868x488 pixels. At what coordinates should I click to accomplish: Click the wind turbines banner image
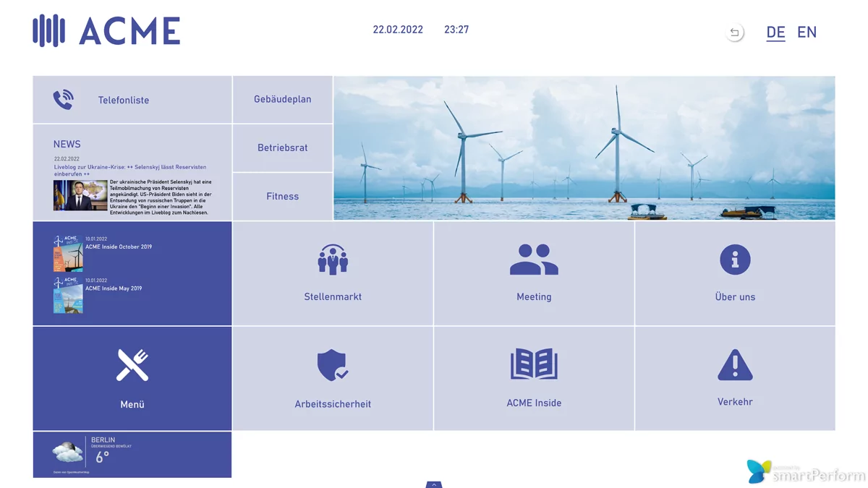tap(584, 148)
